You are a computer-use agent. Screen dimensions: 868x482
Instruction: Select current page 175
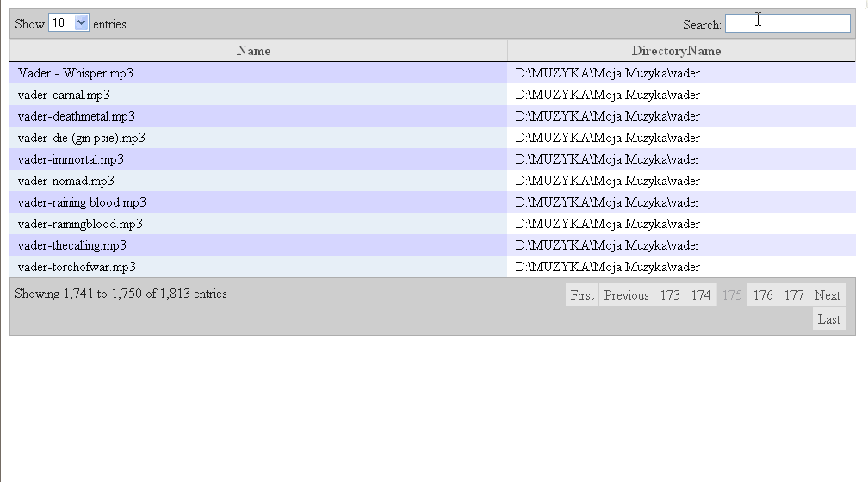(x=732, y=295)
